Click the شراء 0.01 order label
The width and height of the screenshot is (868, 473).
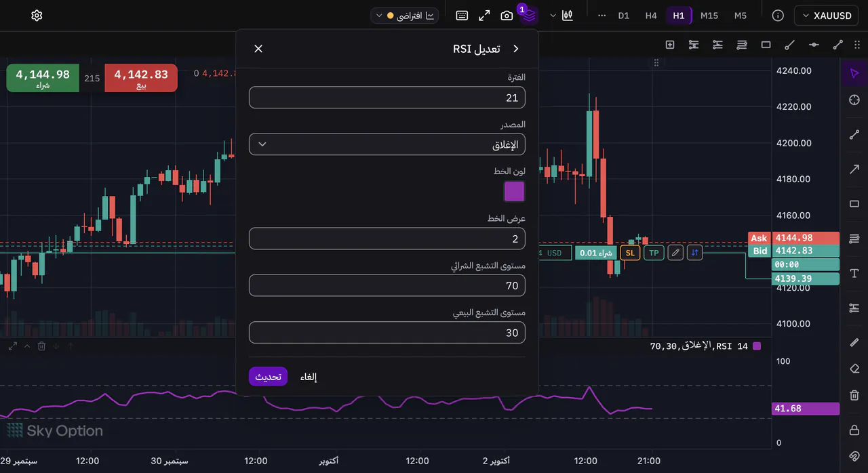coord(595,253)
